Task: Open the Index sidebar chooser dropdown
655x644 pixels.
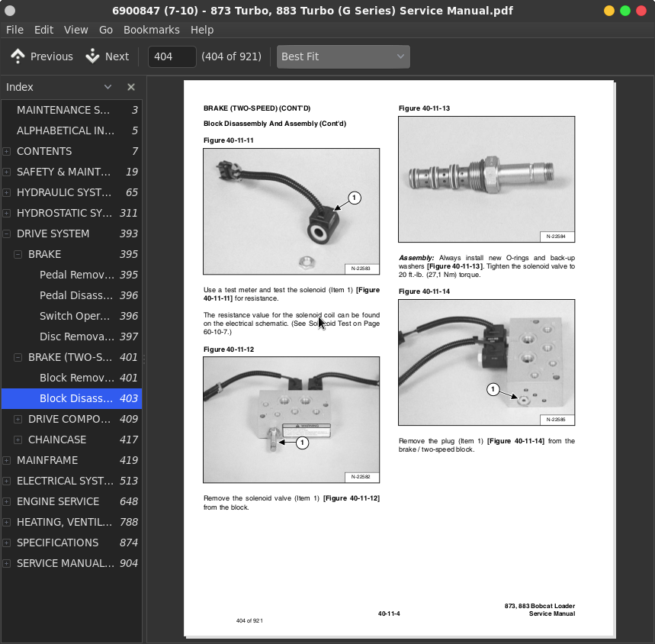Action: tap(108, 87)
